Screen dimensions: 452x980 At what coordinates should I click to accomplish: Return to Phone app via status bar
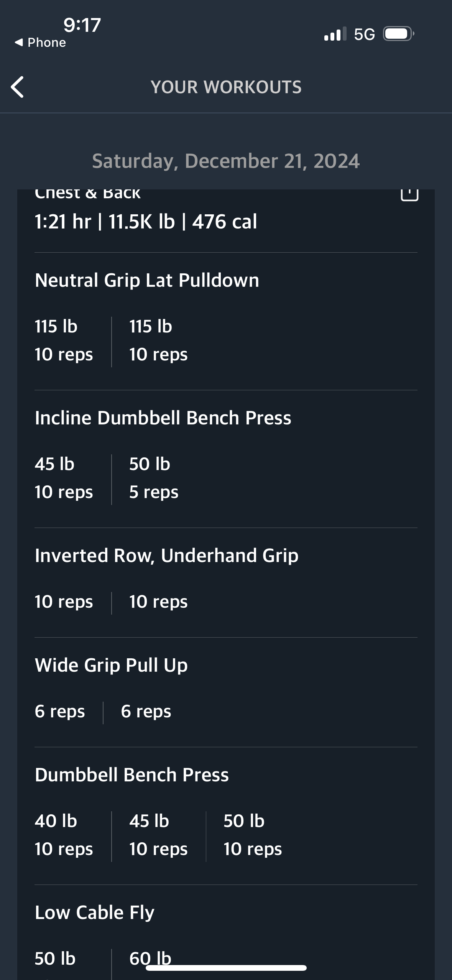point(40,43)
